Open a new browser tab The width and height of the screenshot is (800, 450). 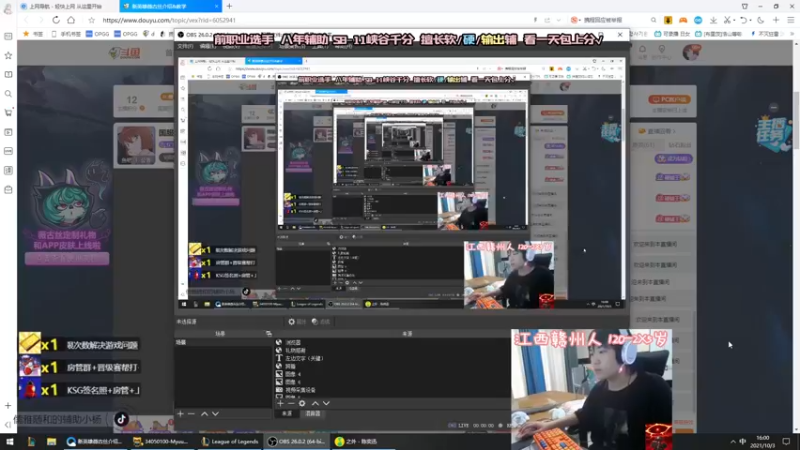pyautogui.click(x=229, y=6)
